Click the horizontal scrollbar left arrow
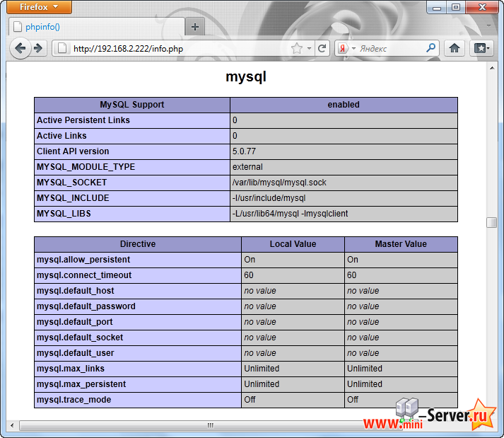 coord(12,425)
